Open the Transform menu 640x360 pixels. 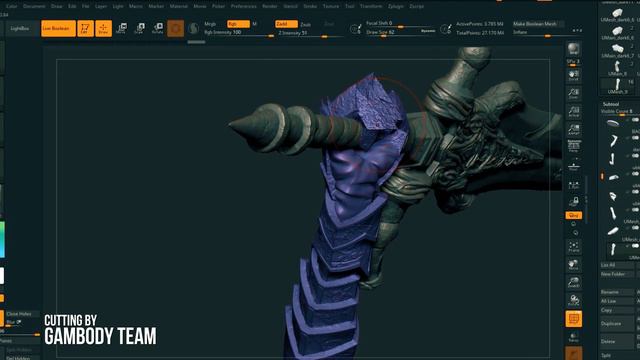(x=371, y=6)
